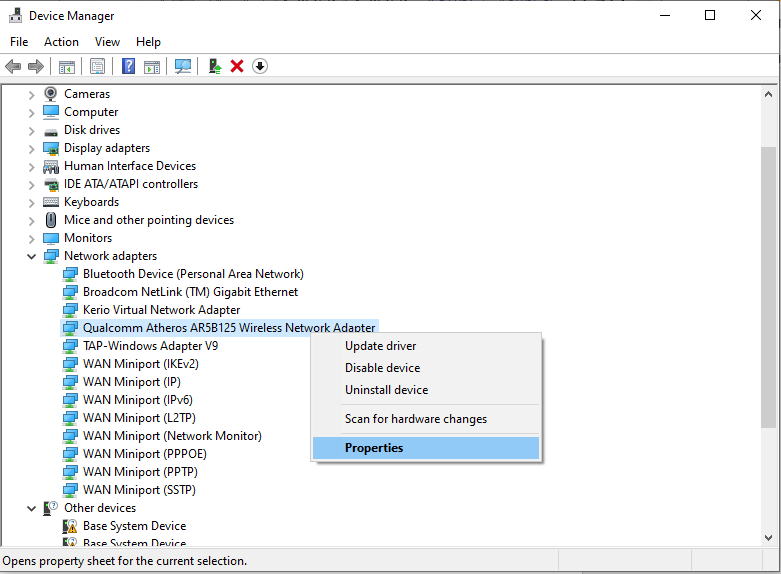The image size is (781, 574).
Task: Select WAN Miniport (IPv6)
Action: coord(138,400)
